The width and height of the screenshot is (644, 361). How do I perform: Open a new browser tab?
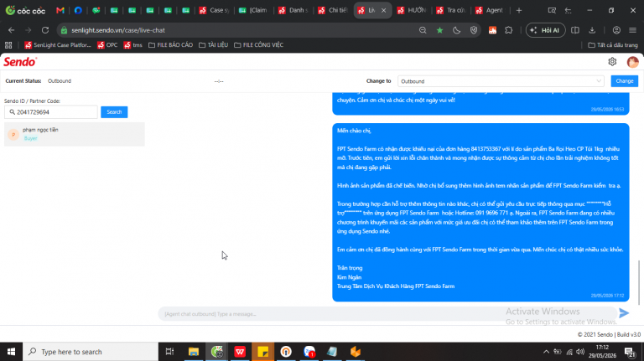(519, 10)
